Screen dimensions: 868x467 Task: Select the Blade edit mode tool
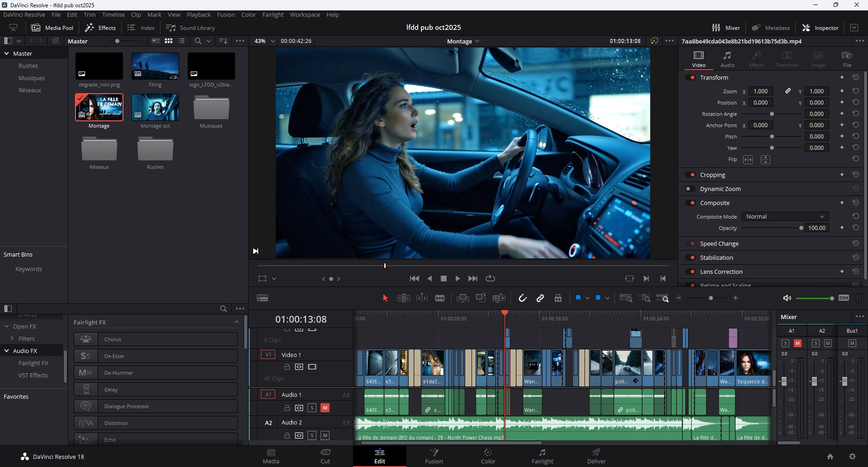[x=440, y=298]
